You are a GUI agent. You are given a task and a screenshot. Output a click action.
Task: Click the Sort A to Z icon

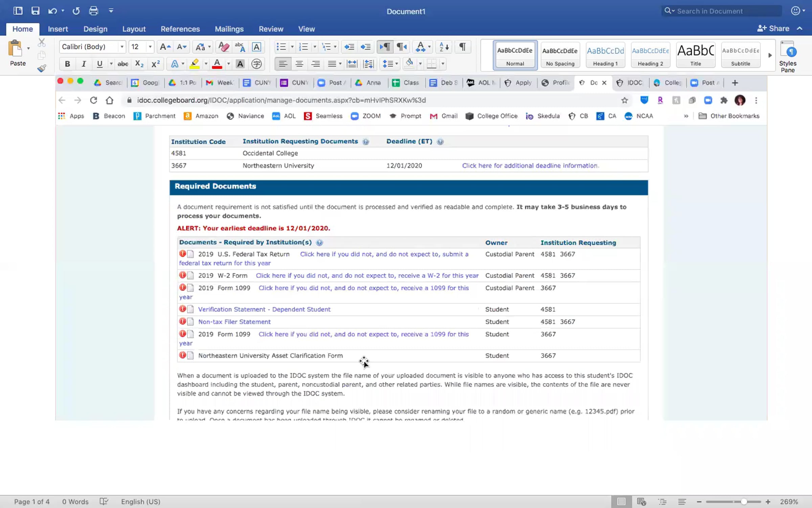pos(444,47)
